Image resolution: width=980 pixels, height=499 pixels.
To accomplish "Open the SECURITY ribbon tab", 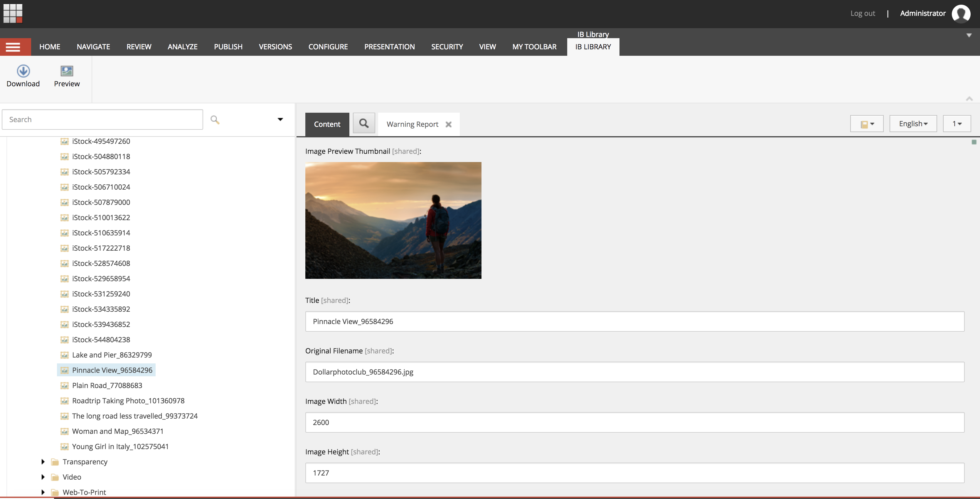I will tap(447, 47).
